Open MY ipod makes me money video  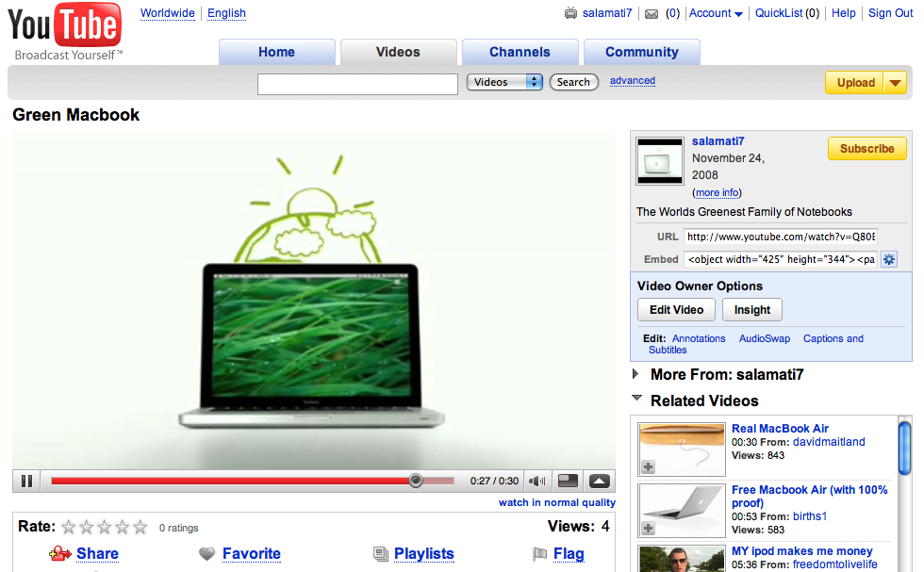click(x=802, y=550)
